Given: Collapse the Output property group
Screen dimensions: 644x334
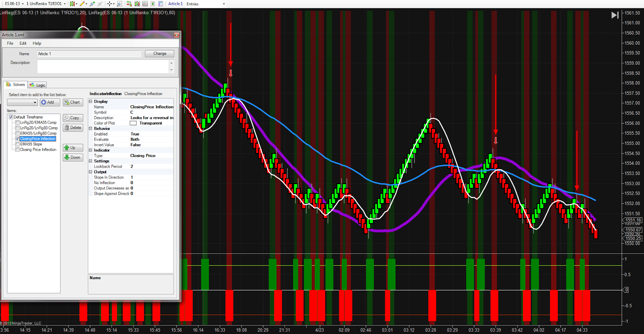Looking at the screenshot, I should [x=91, y=172].
